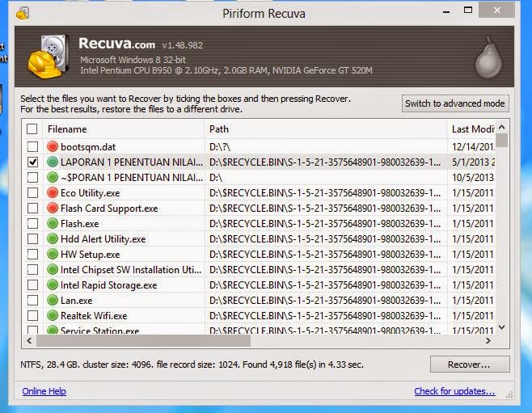Tick the ~$PORAN 1 PENENTUAN NILAI checkbox
The image size is (532, 413).
pyautogui.click(x=32, y=177)
